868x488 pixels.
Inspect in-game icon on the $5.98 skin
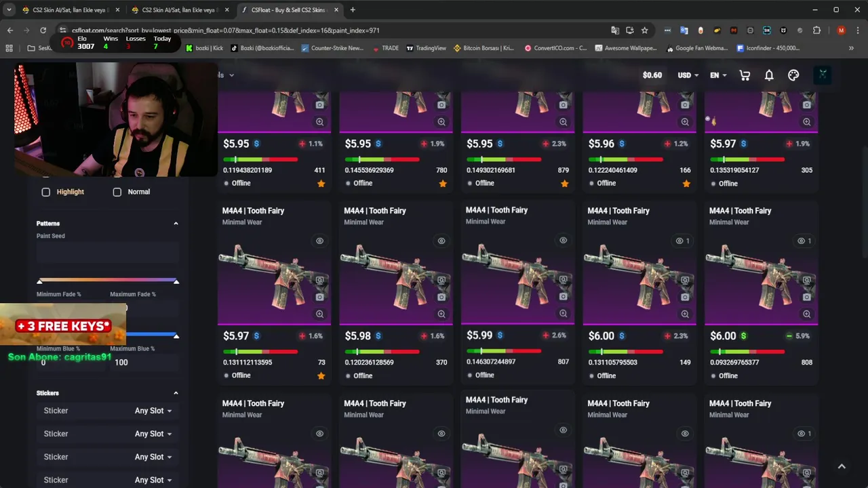point(441,280)
